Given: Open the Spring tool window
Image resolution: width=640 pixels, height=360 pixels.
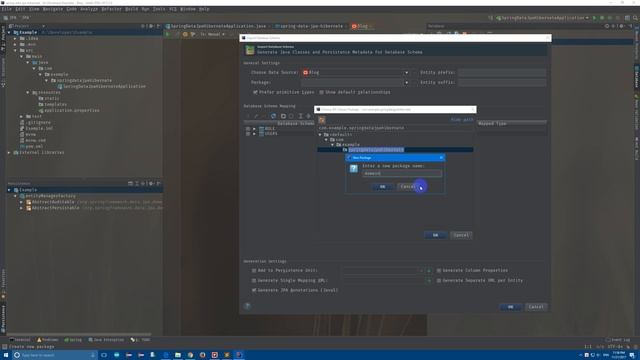Looking at the screenshot, I should coord(73,340).
